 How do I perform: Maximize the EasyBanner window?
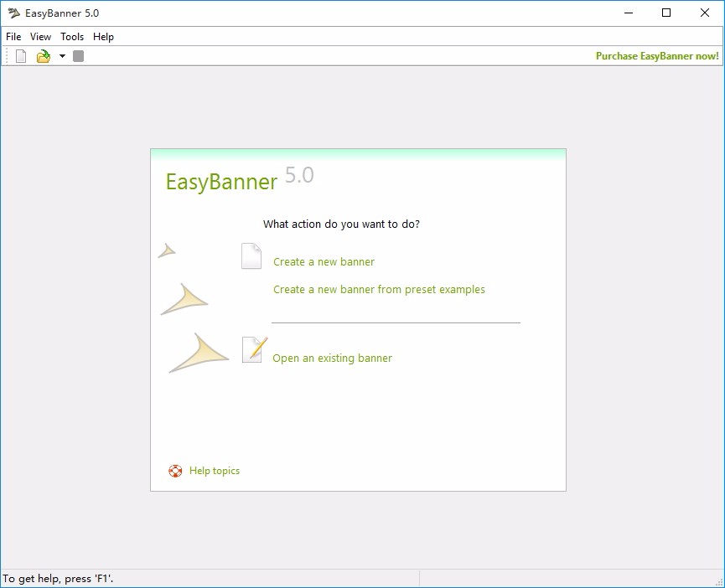pos(666,13)
